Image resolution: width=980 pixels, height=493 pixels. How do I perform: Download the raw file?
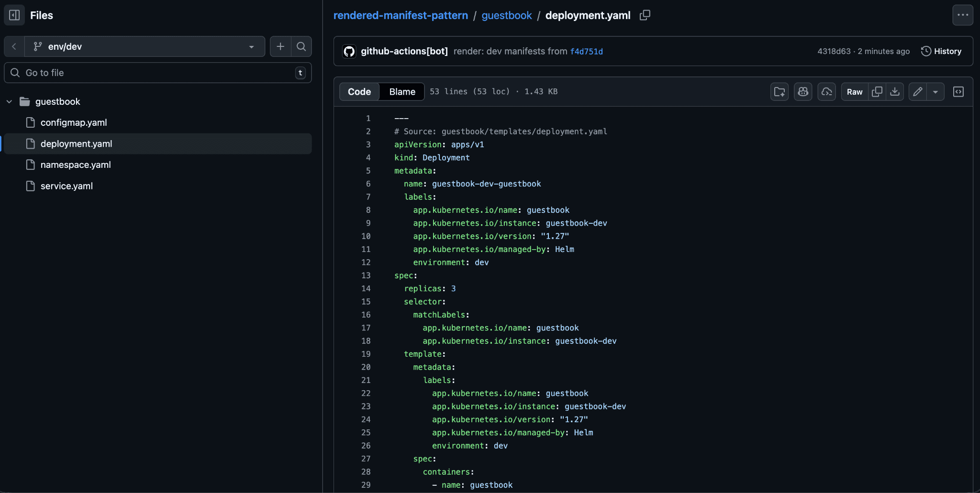[895, 91]
